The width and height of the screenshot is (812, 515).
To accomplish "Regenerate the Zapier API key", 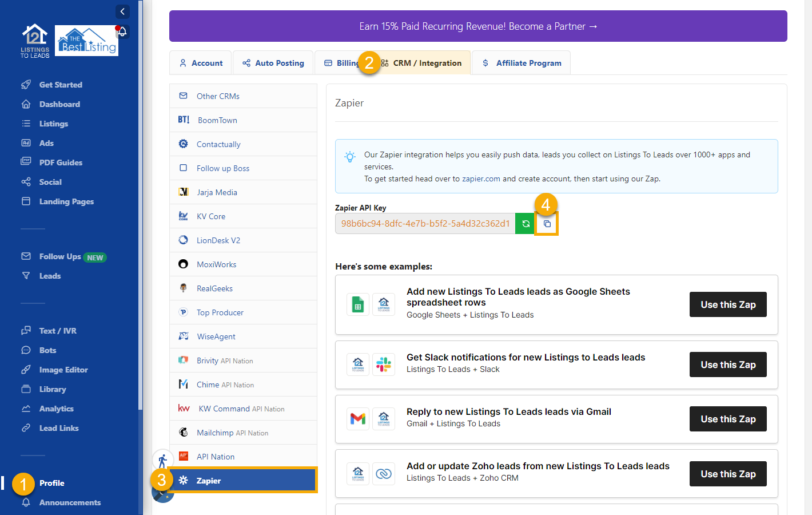I will point(524,223).
